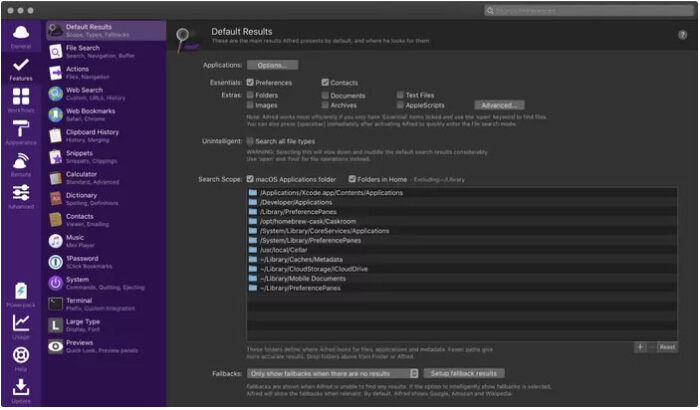Select the Features checkmark icon

(21, 65)
